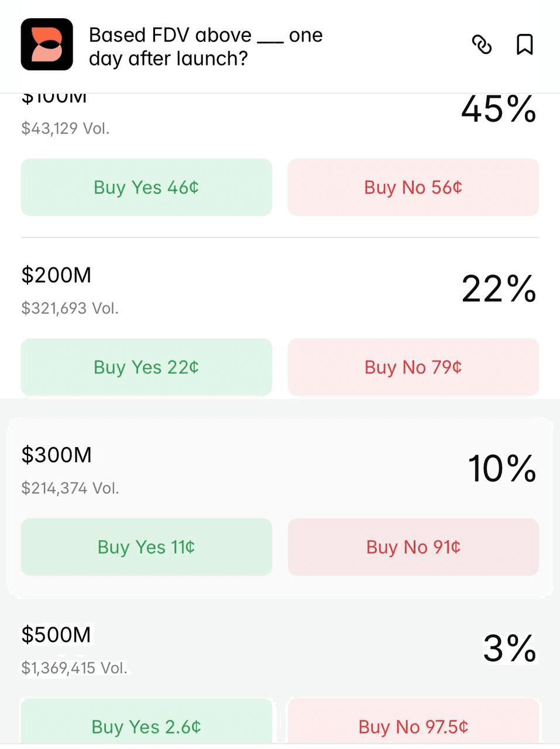Choose Buy No 91¢ for $300M
Screen dimensions: 560x749
pos(413,547)
